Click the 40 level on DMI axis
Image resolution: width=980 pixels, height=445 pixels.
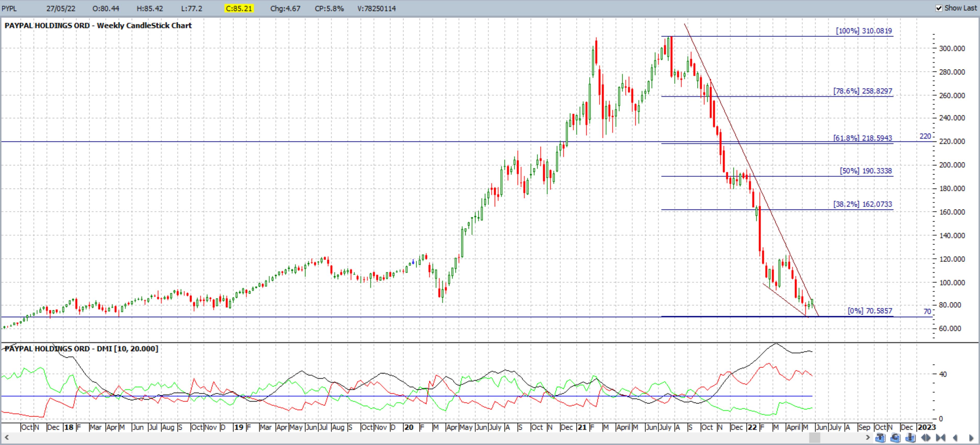click(943, 374)
